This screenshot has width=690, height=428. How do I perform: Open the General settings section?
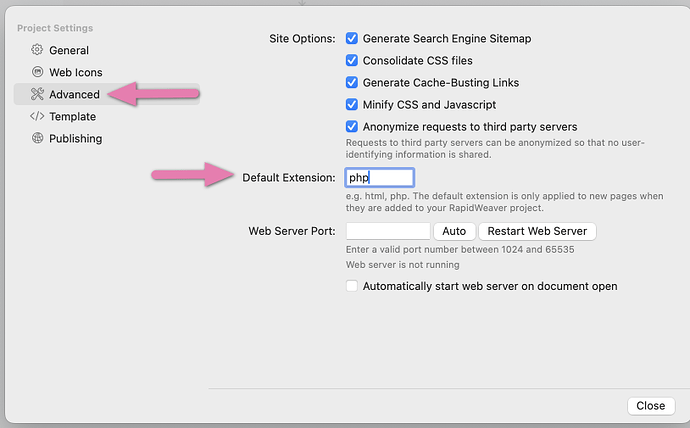68,50
